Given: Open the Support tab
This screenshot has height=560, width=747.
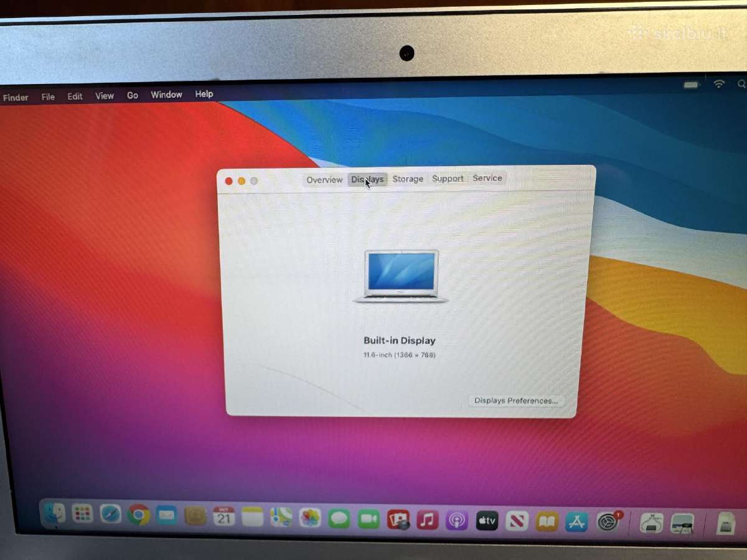Looking at the screenshot, I should tap(448, 179).
